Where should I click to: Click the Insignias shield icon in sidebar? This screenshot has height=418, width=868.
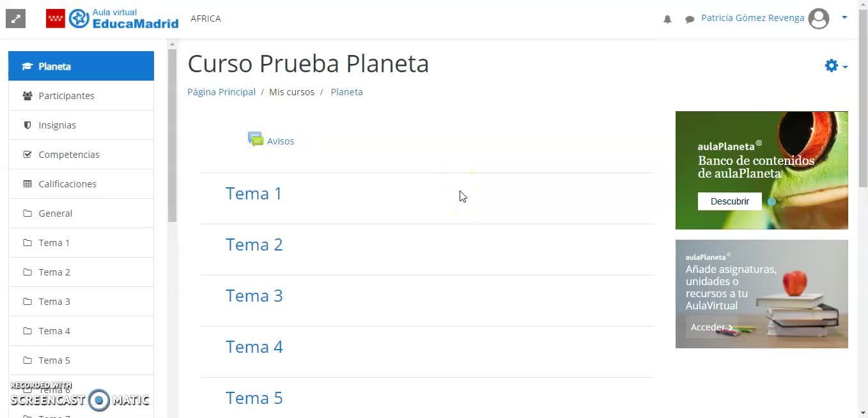pyautogui.click(x=27, y=125)
